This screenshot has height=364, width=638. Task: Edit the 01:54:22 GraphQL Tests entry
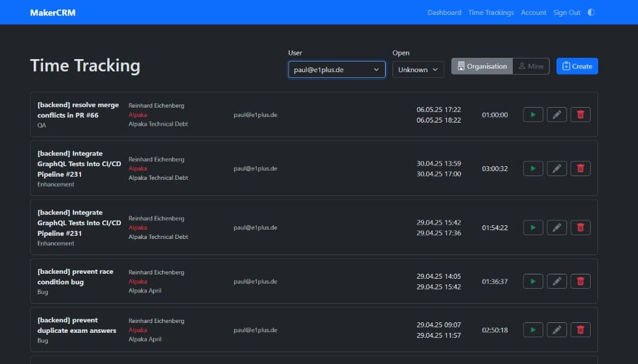pos(556,228)
